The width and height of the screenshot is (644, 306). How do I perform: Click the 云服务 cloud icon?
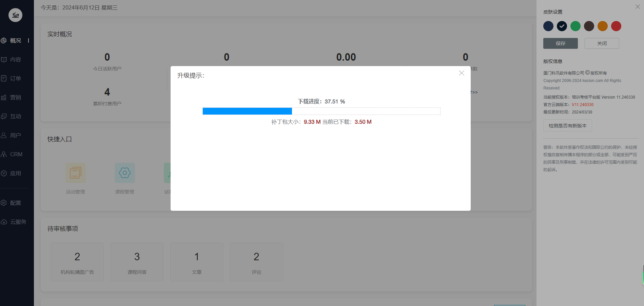[x=4, y=222]
